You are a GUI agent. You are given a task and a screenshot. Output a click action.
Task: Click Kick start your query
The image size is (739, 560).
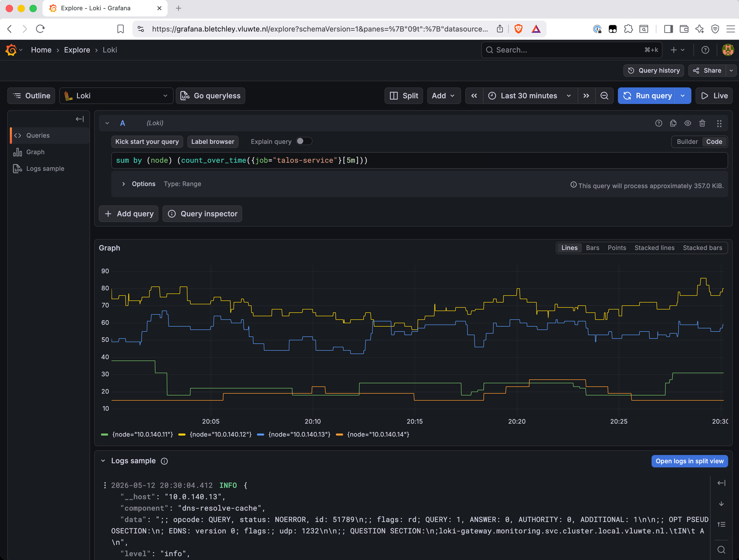point(147,142)
